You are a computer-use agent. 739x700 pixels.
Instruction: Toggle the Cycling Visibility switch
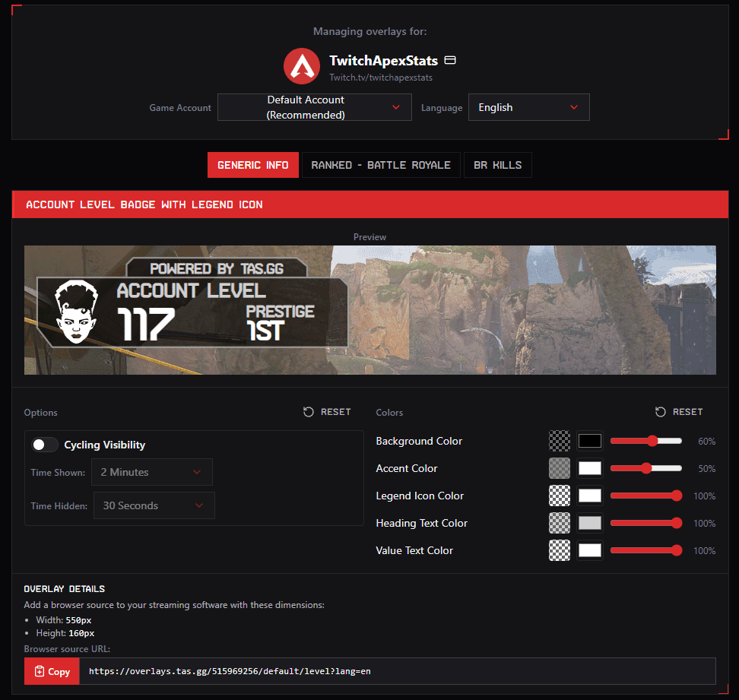(x=45, y=445)
